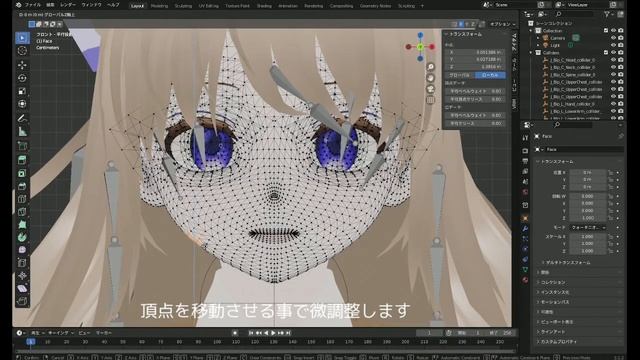Toggle camera view gizmo in viewport

(x=431, y=89)
